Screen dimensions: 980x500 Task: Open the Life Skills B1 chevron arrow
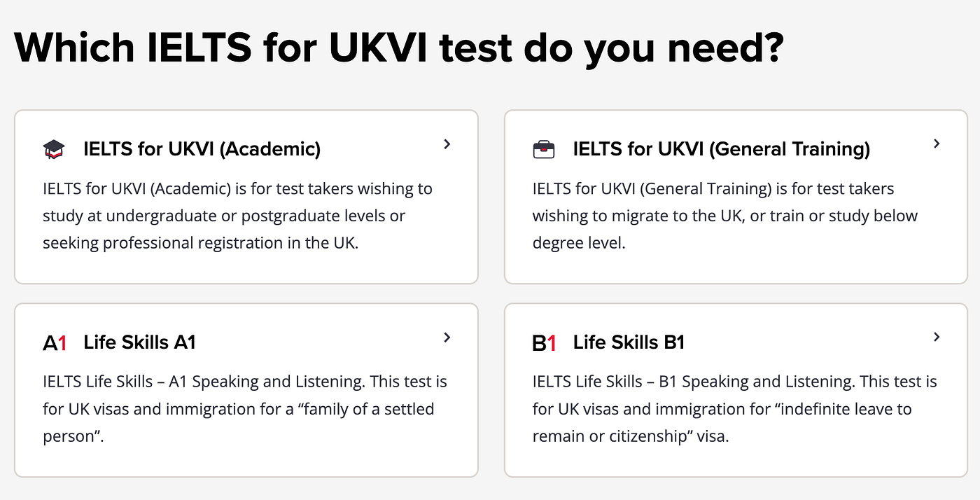(937, 338)
